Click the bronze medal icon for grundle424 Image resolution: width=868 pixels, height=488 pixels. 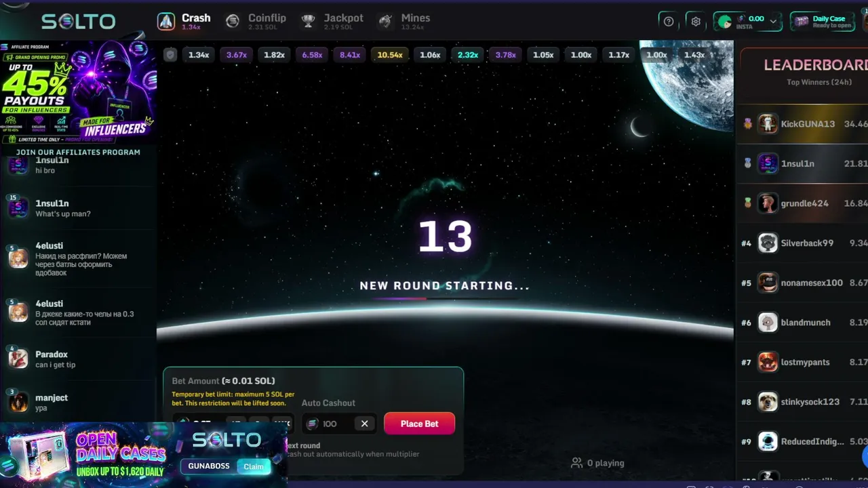(x=747, y=203)
